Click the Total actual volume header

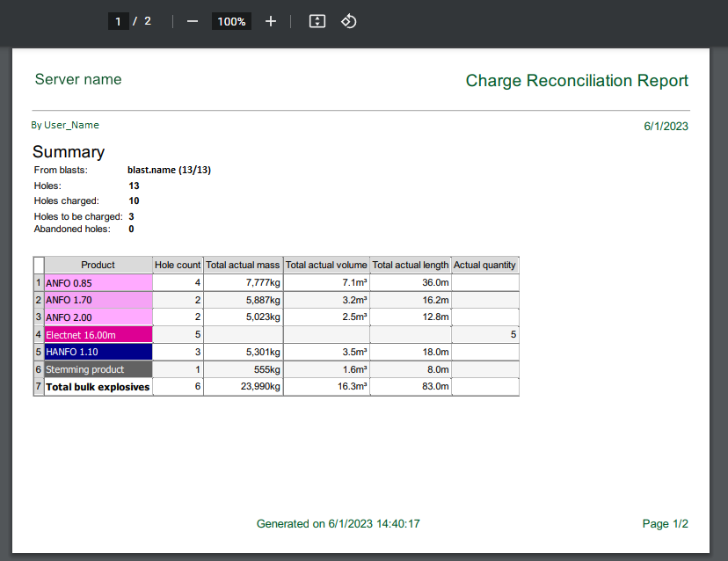[326, 265]
